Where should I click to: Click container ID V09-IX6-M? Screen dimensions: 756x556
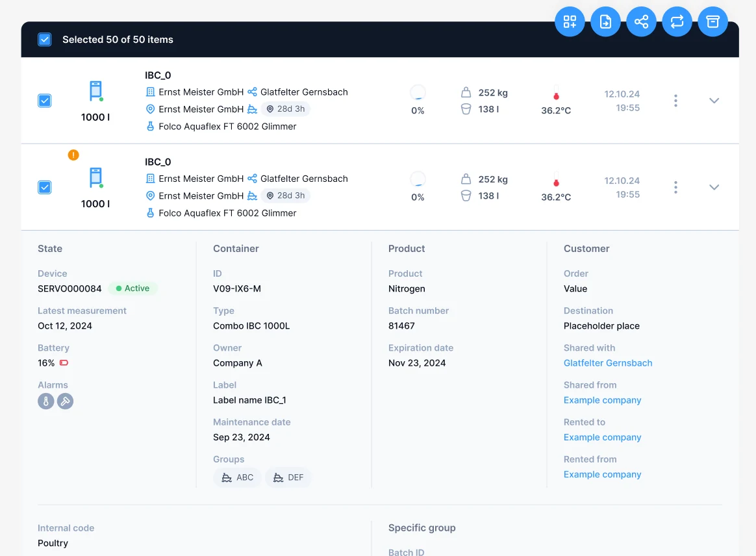coord(236,289)
